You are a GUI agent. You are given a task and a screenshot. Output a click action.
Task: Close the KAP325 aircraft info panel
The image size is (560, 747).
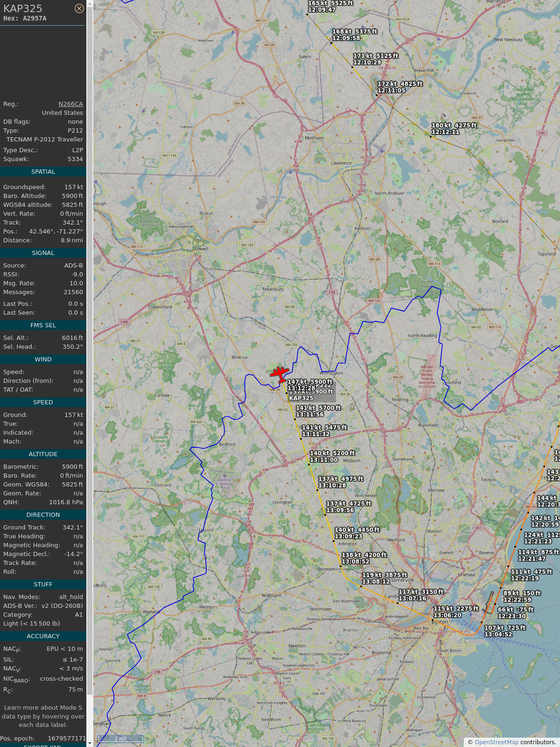tap(79, 8)
